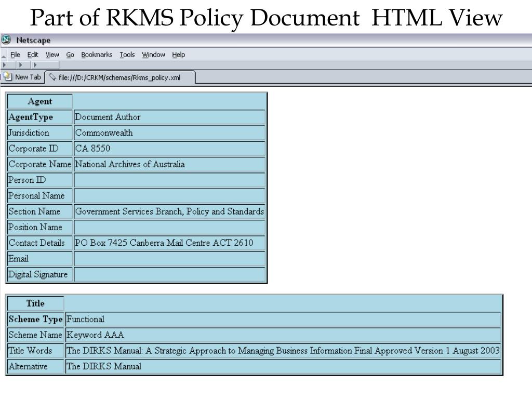Screen dimensions: 532x399
Task: Click the Document Author value
Action: coord(108,117)
